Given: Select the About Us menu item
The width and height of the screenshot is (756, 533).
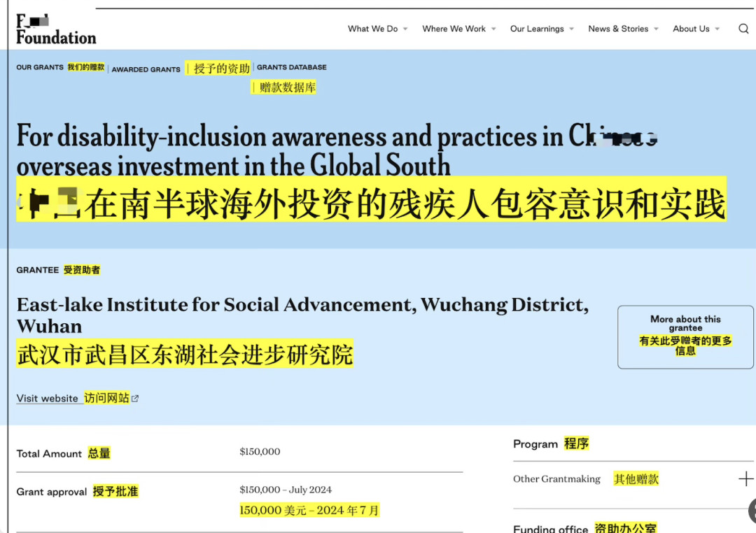Looking at the screenshot, I should (x=691, y=29).
